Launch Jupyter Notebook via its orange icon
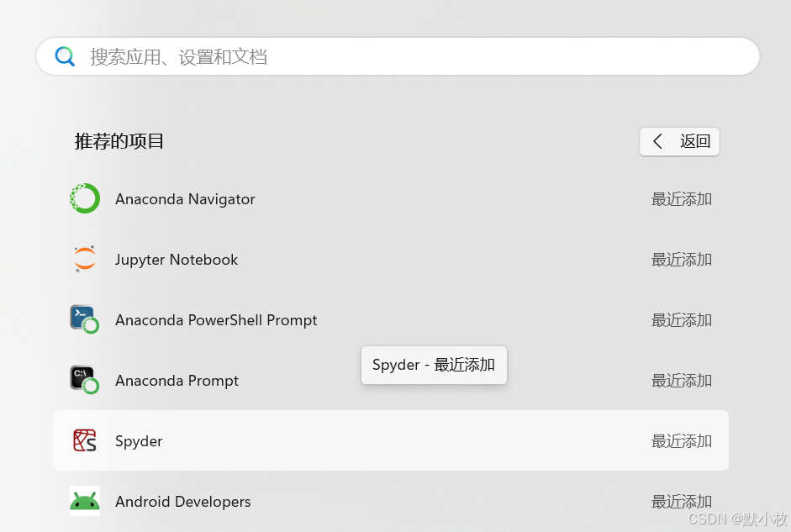The height and width of the screenshot is (532, 791). click(85, 259)
